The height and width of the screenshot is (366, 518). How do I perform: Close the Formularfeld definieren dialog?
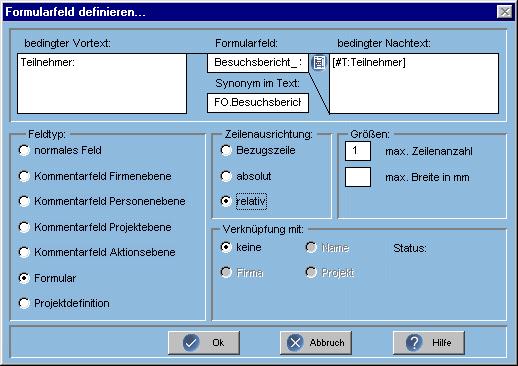click(505, 12)
